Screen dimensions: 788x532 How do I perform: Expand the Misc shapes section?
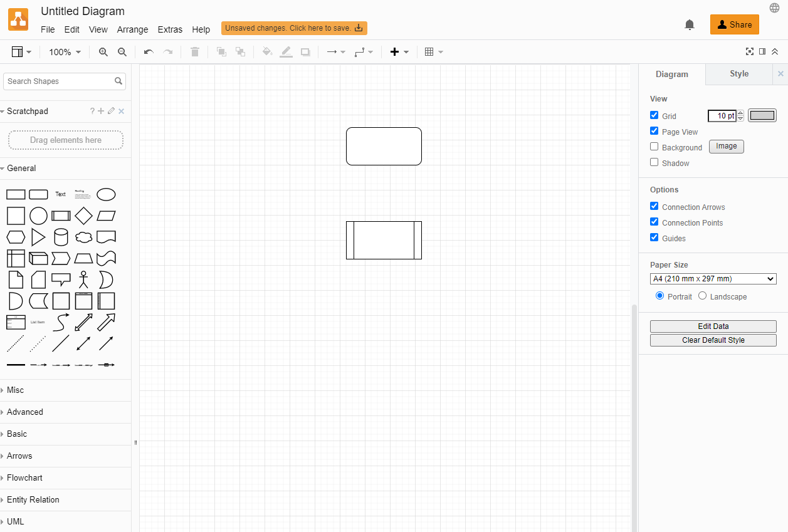point(66,390)
